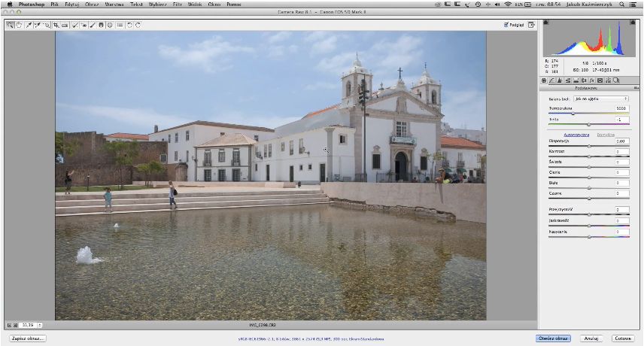Screen dimensions: 644x346
Task: Open the Balans bieli white balance dropdown
Action: 601,99
